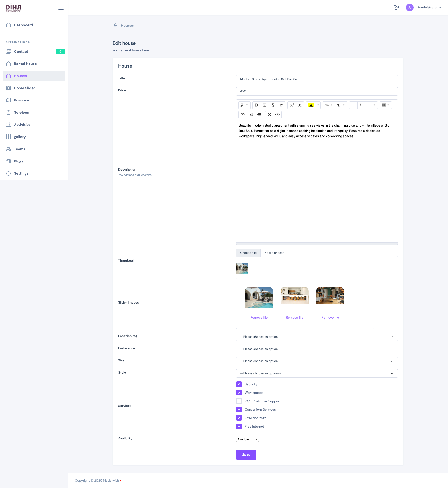Insert a video into the description
Image resolution: width=448 pixels, height=488 pixels.
(259, 114)
